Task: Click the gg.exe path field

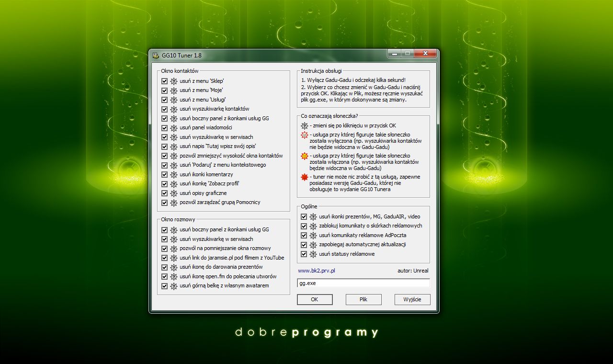Action: [363, 283]
